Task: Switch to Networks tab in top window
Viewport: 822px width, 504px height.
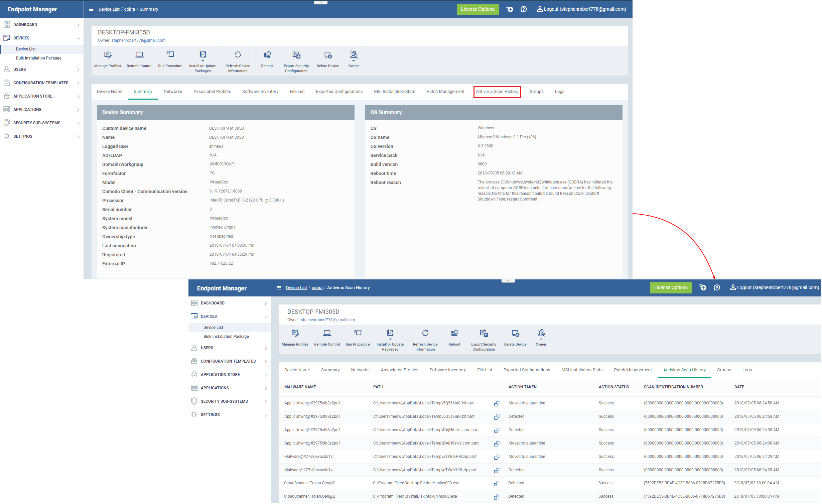Action: (173, 92)
